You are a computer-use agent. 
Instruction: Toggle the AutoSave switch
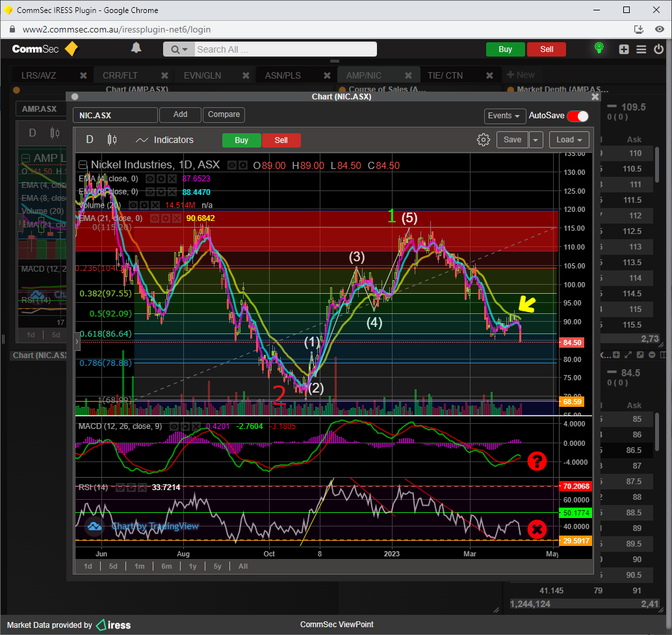pos(577,116)
